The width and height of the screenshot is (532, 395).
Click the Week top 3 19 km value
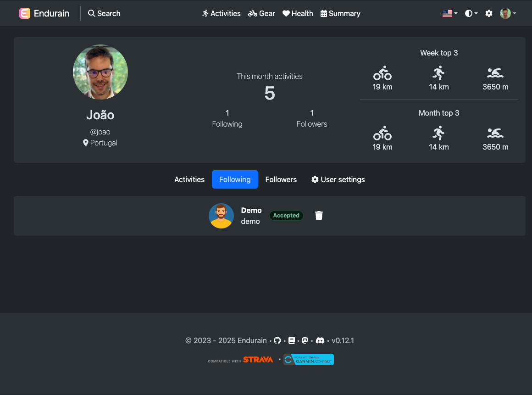382,87
